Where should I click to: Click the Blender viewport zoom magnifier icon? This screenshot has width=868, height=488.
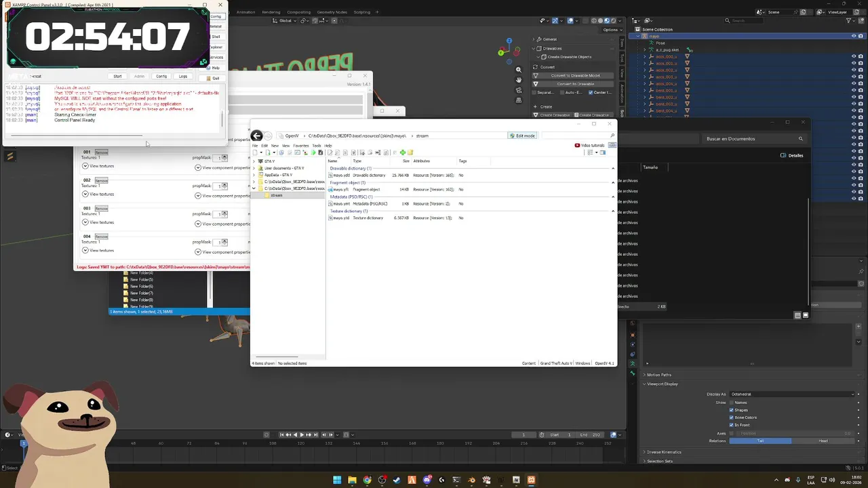(x=519, y=70)
